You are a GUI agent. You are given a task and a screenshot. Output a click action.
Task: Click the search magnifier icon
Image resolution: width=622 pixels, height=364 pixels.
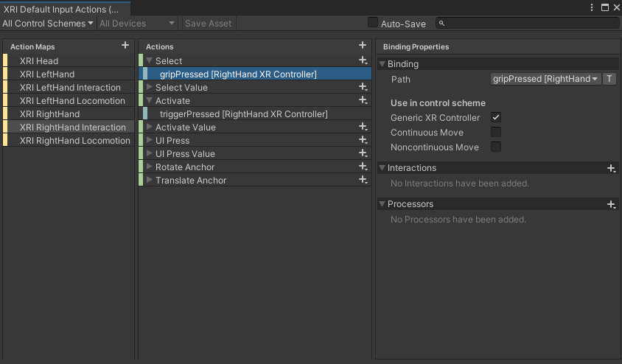coord(441,24)
